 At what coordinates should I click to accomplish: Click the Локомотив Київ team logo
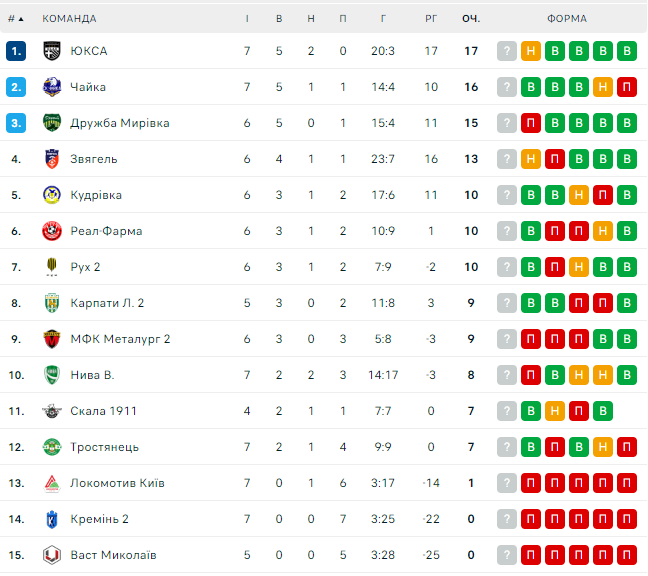(53, 483)
